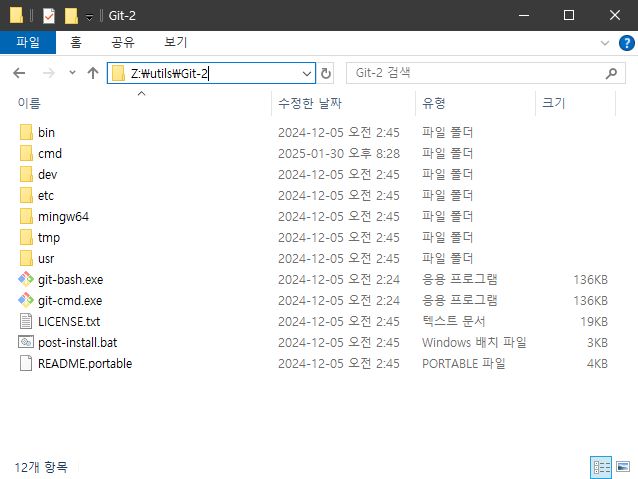Open the recent locations dropdown

pyautogui.click(x=72, y=73)
